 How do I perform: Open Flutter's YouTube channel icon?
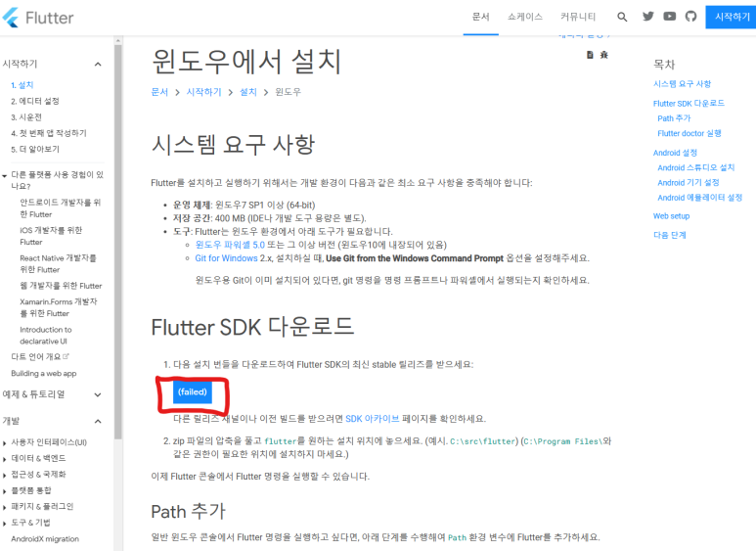(669, 17)
